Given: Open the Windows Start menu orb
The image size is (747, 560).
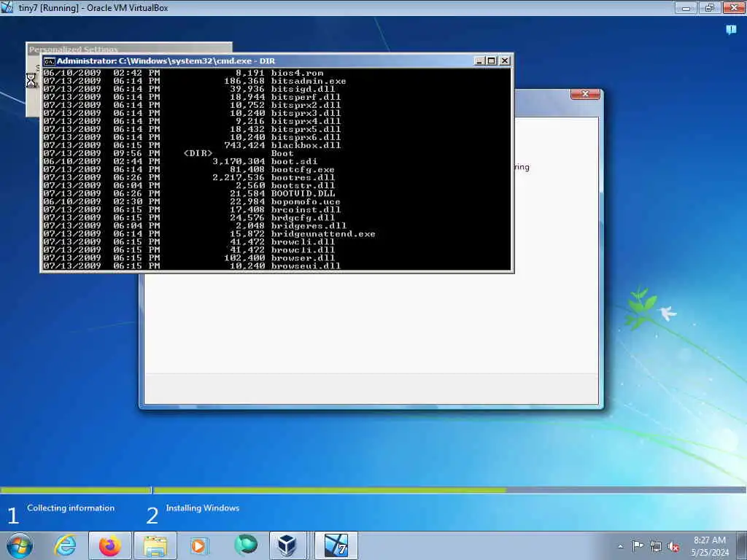Looking at the screenshot, I should pyautogui.click(x=20, y=545).
